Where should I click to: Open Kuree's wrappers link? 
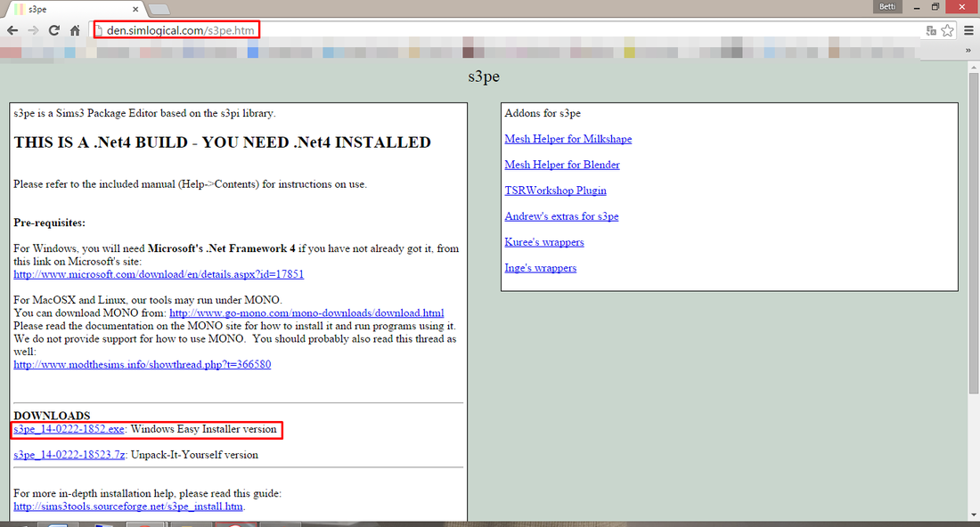544,242
